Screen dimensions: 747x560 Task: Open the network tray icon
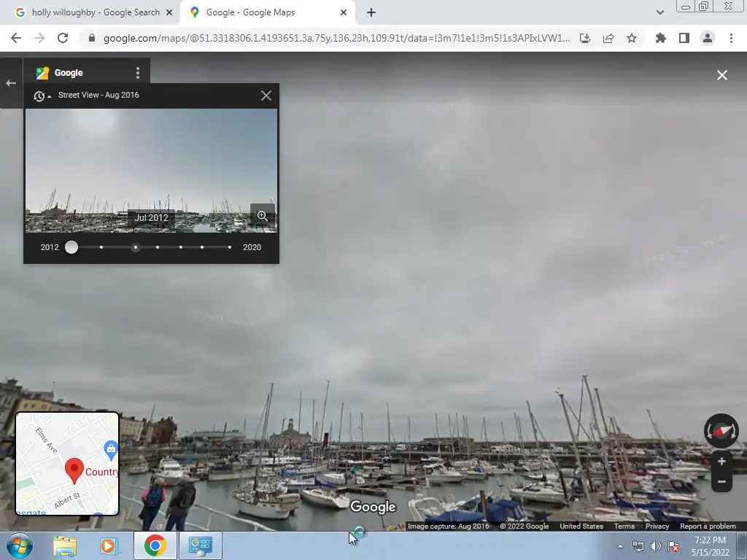point(638,546)
